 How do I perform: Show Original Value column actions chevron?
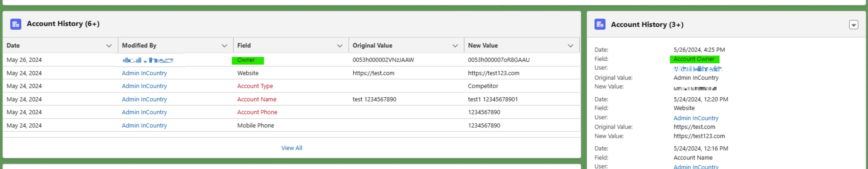455,46
